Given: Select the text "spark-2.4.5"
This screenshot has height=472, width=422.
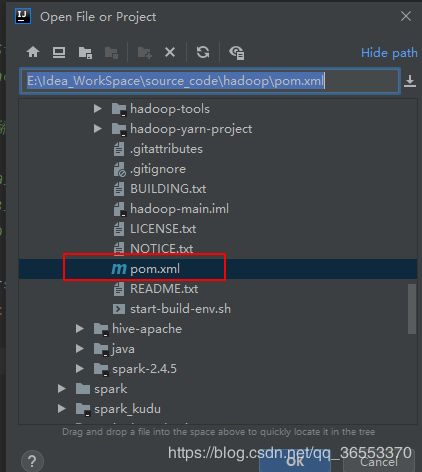Looking at the screenshot, I should coord(144,369).
